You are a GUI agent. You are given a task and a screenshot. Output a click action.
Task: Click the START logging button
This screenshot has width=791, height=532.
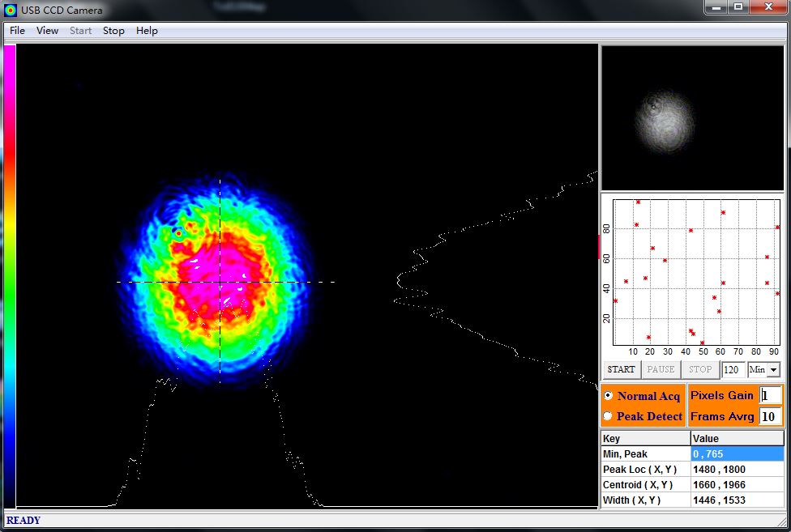click(621, 369)
